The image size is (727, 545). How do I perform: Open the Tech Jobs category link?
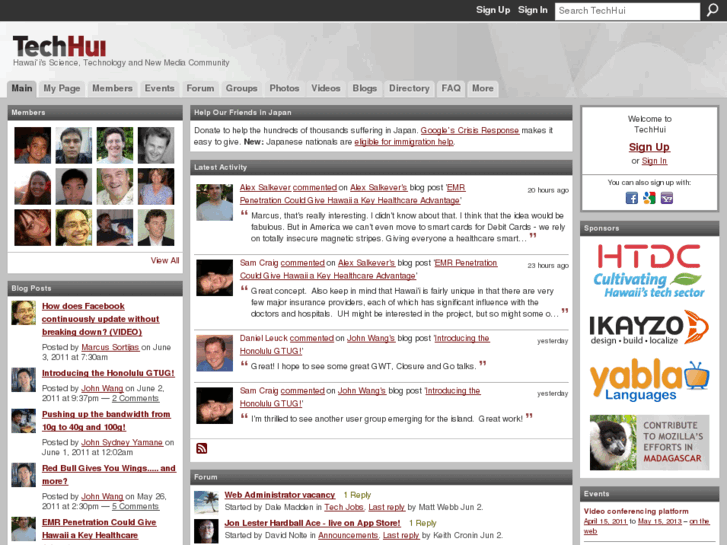pos(344,507)
